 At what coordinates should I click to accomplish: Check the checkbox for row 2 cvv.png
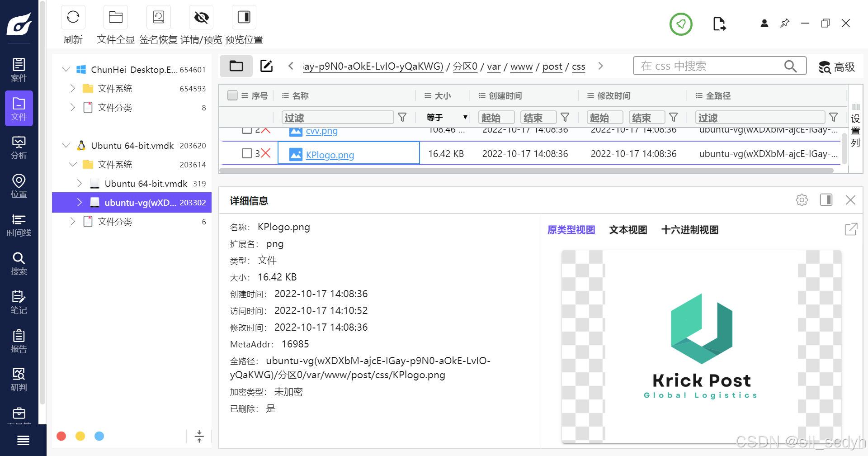coord(247,130)
